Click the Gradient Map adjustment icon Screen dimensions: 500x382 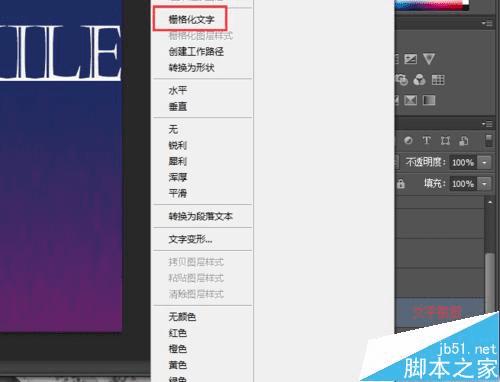tap(429, 100)
